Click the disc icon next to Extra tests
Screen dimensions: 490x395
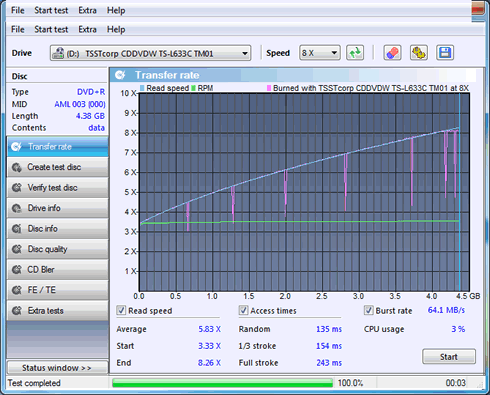(17, 311)
